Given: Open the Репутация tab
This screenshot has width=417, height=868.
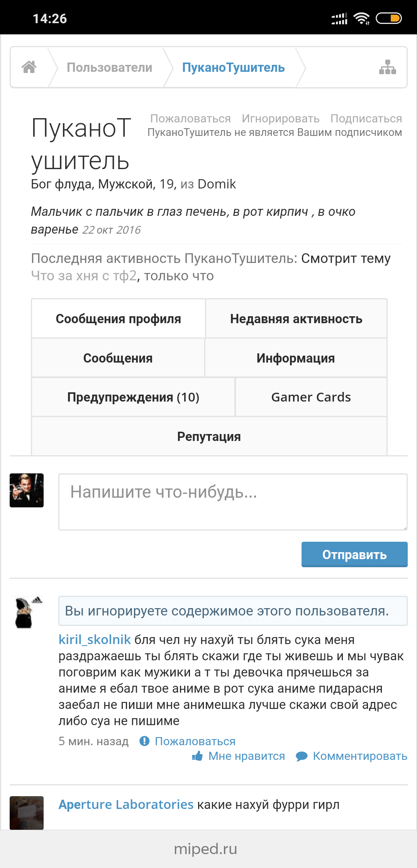Looking at the screenshot, I should pyautogui.click(x=209, y=436).
